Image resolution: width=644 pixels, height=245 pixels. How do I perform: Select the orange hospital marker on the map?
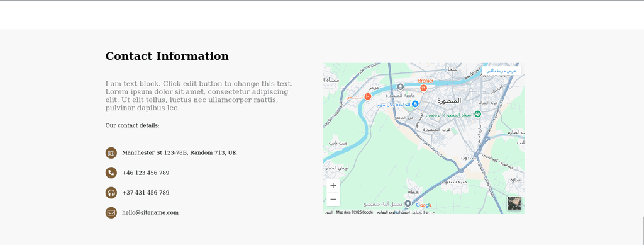367,96
